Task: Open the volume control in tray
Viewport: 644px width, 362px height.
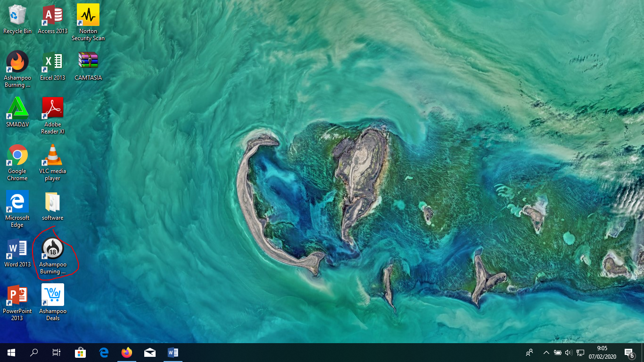Action: coord(569,353)
